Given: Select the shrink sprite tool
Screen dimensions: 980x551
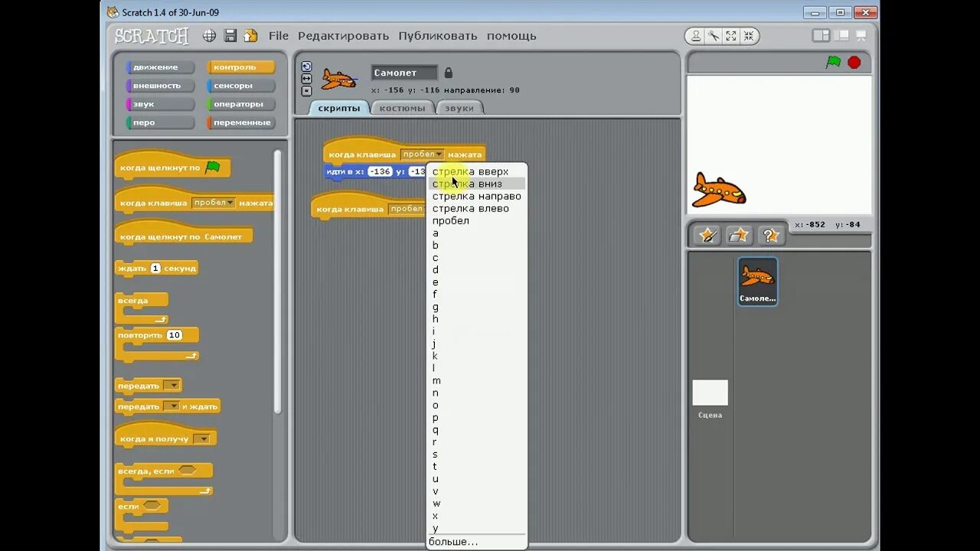Looking at the screenshot, I should click(748, 36).
